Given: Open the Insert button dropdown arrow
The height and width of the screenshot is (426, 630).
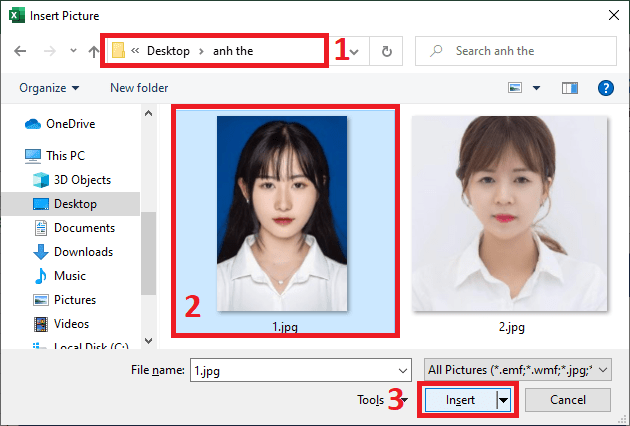Looking at the screenshot, I should point(504,400).
